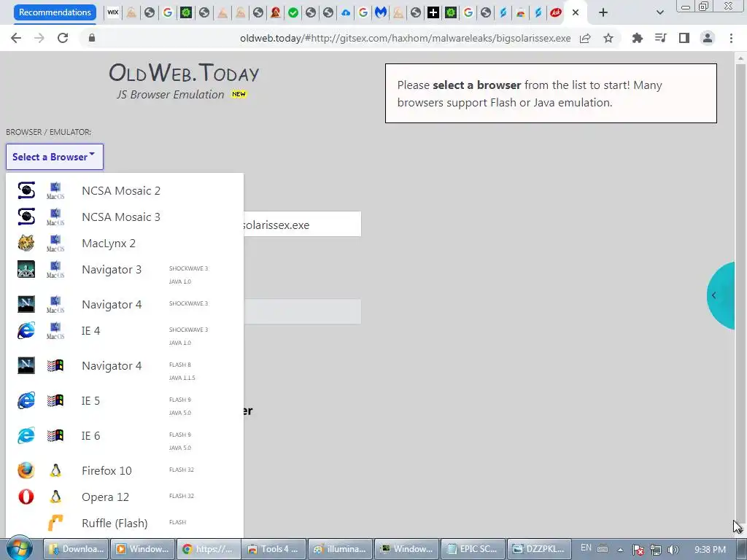Choose Firefox 10 on Linux
The height and width of the screenshot is (560, 747).
point(124,470)
